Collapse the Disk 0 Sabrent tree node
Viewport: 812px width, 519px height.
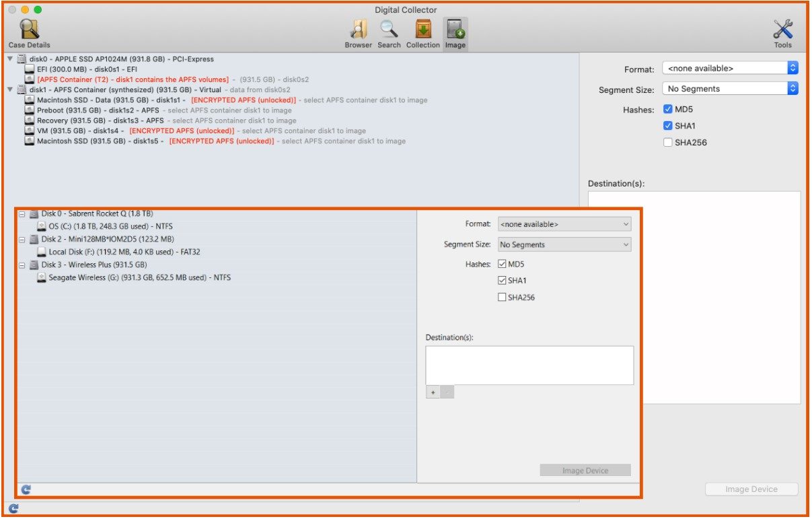(x=22, y=213)
